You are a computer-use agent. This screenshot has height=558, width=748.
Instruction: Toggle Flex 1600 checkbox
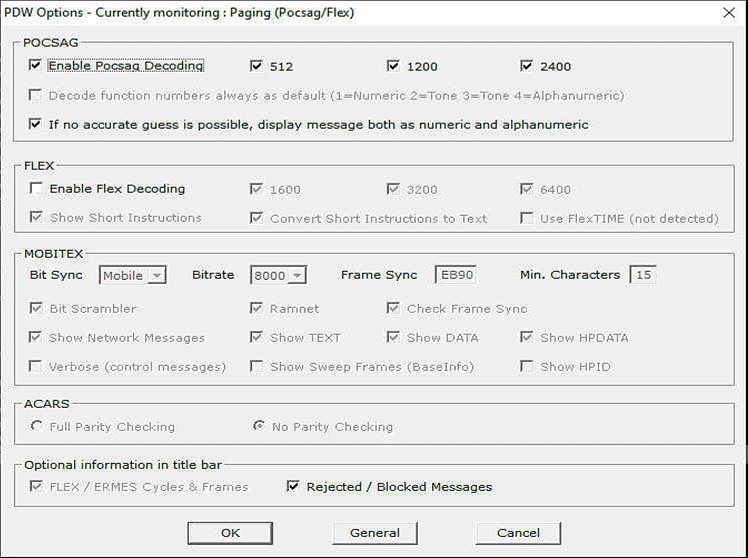tap(256, 189)
